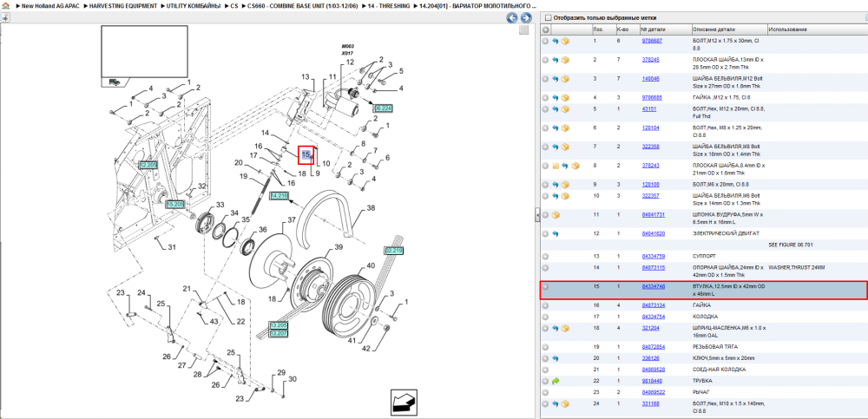Open the 'CS' breadcrumb

click(234, 5)
